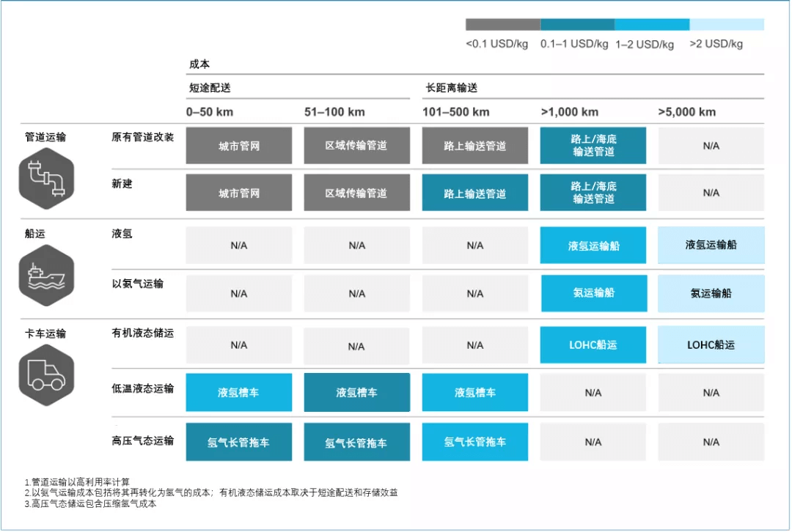Toggle the 区域传输管道 cell under 51–100 km
This screenshot has width=792, height=532.
(356, 145)
